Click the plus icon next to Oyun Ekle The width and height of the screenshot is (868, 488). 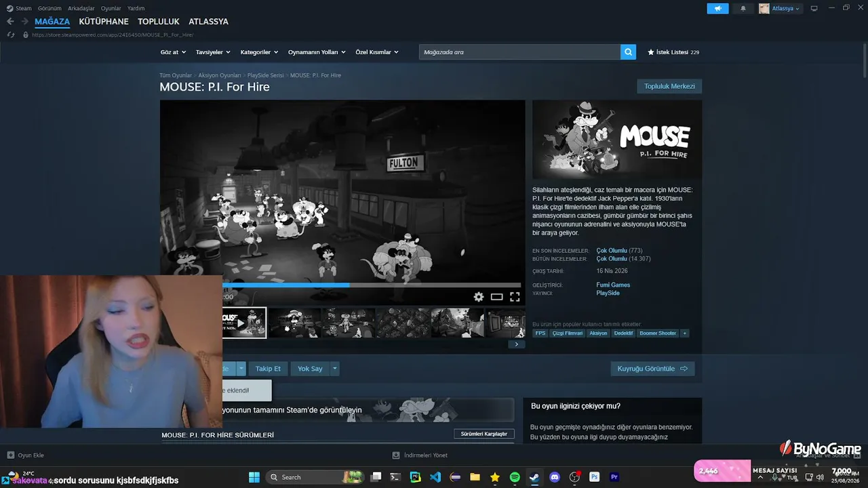point(10,455)
